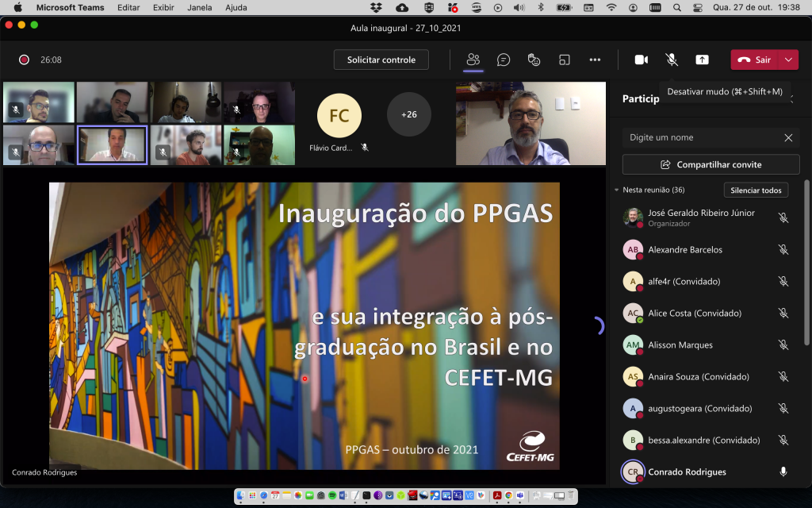This screenshot has height=508, width=812.
Task: Clear the name search with the X
Action: tap(788, 137)
